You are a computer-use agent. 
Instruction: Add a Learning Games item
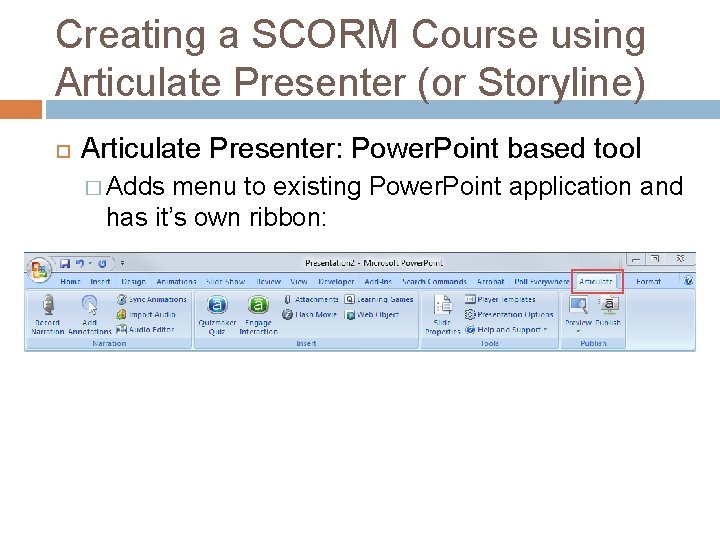(x=379, y=299)
